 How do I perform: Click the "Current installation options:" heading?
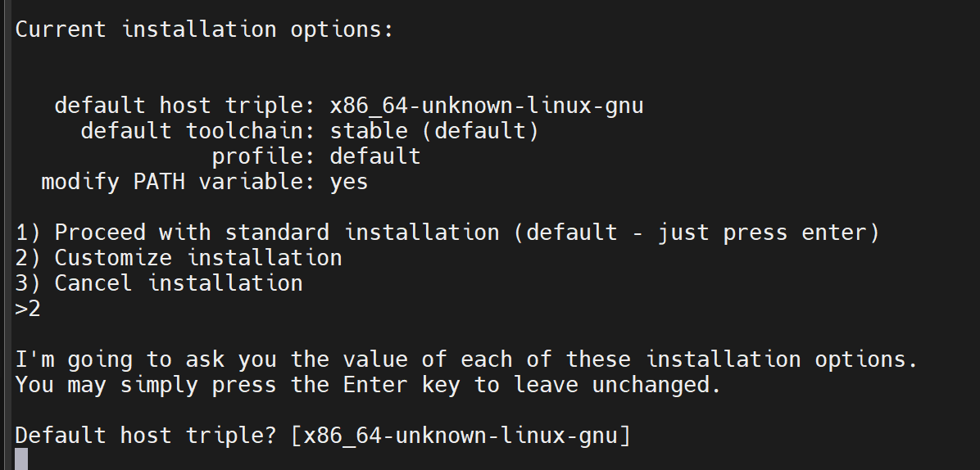pyautogui.click(x=204, y=29)
